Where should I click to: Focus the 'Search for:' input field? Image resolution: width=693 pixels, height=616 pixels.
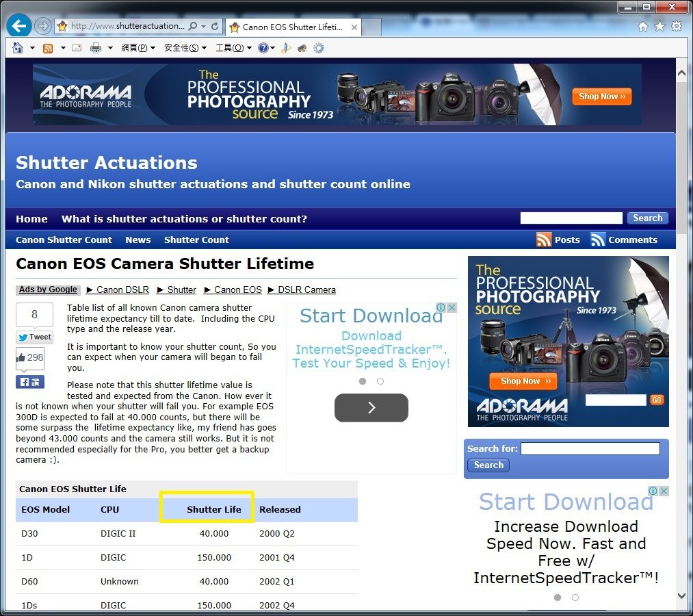(590, 448)
